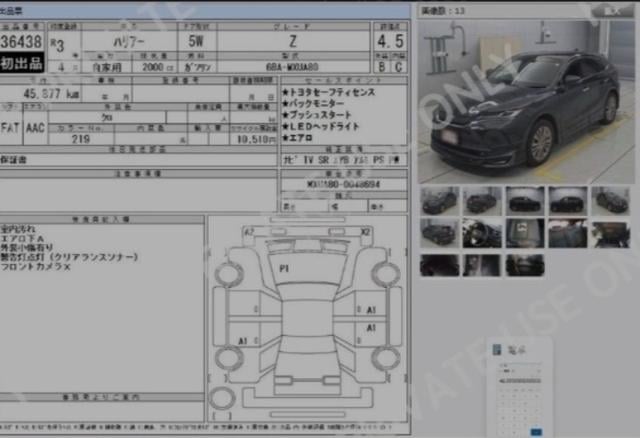Click the 自家用 usage cell

[107, 67]
